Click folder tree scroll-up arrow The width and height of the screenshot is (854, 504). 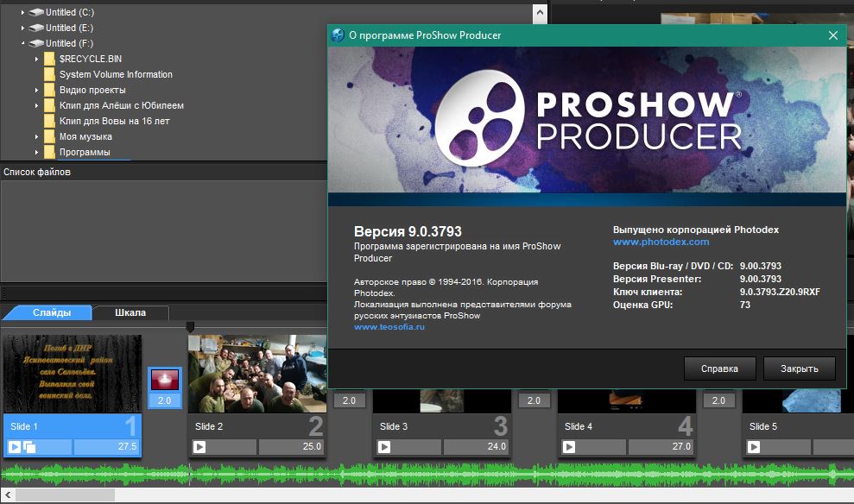click(540, 12)
